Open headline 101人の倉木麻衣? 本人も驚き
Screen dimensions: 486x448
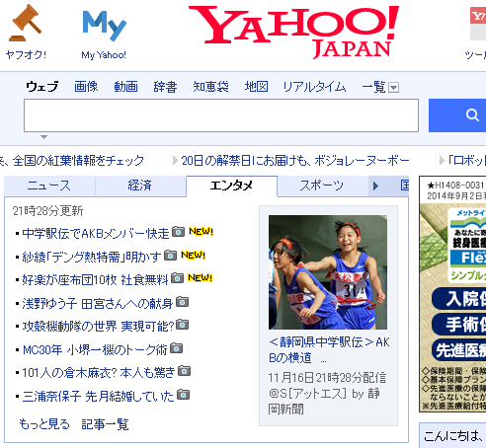[99, 373]
